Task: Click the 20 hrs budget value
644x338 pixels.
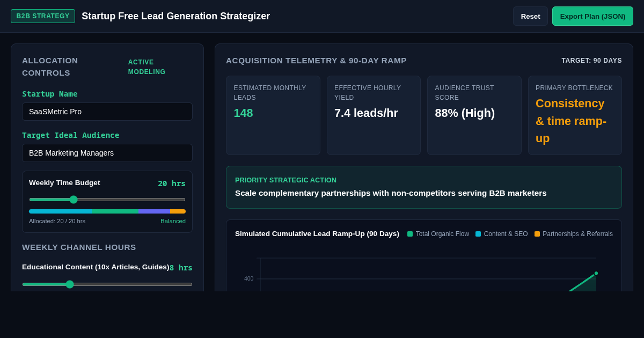Action: [x=172, y=183]
